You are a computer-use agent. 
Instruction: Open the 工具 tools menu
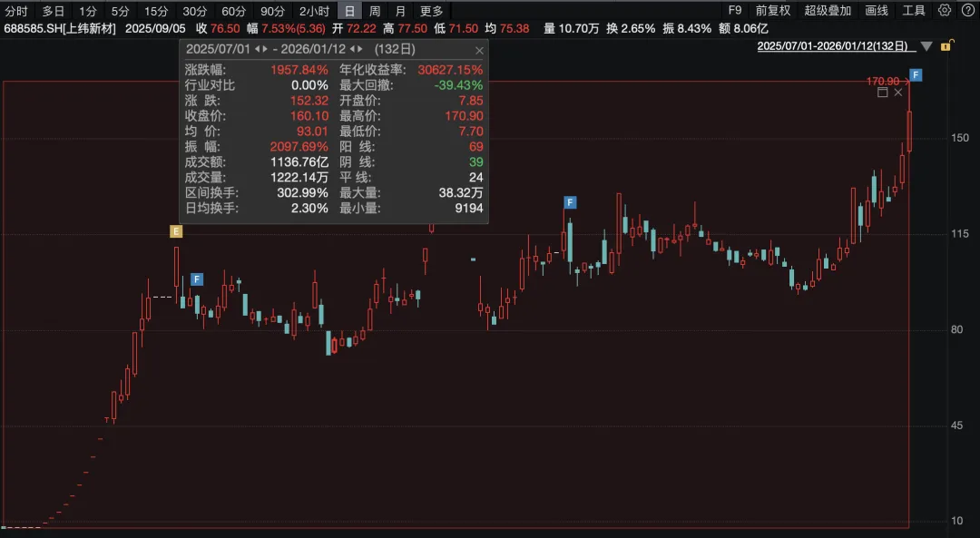[x=914, y=11]
